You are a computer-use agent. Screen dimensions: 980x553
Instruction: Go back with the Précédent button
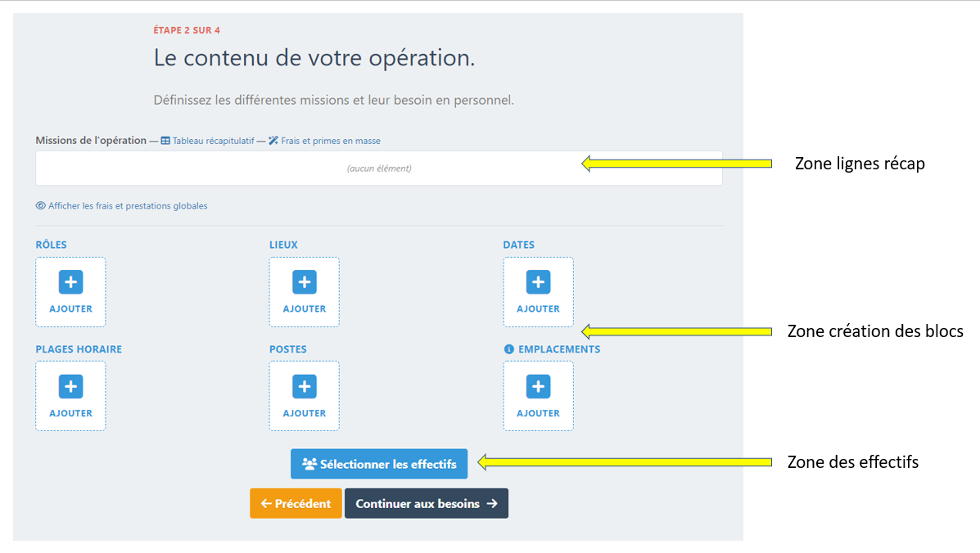click(296, 504)
